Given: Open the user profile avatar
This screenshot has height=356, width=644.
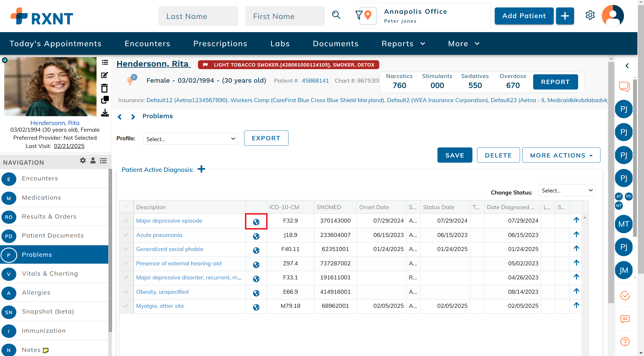Looking at the screenshot, I should tap(613, 16).
